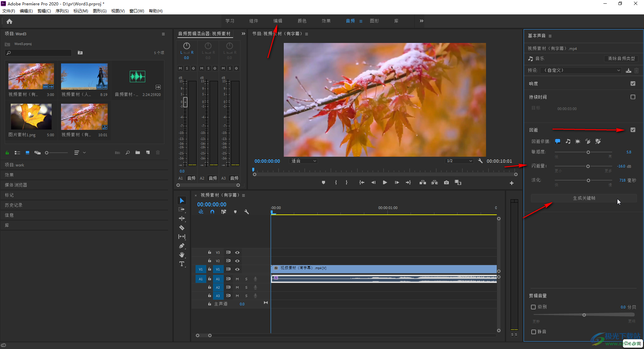Select the Track Select Forward tool

click(182, 209)
